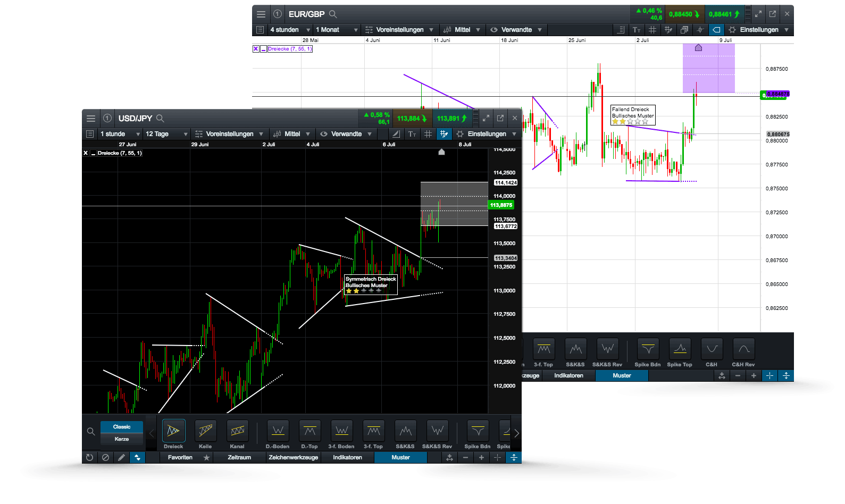Select S&K&S Rev pattern in EUR/GBP window
This screenshot has width=845, height=504.
[x=607, y=349]
